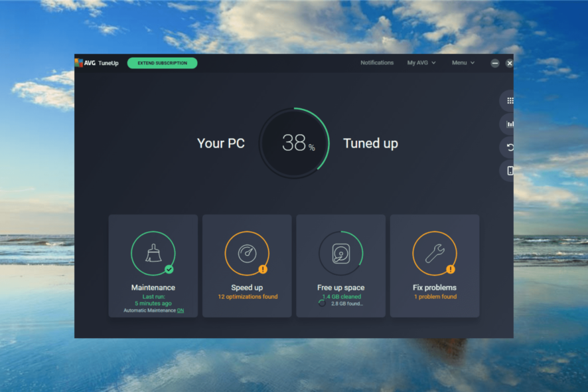This screenshot has height=392, width=588.
Task: Click '5 minutes ago' last run text
Action: (x=153, y=304)
